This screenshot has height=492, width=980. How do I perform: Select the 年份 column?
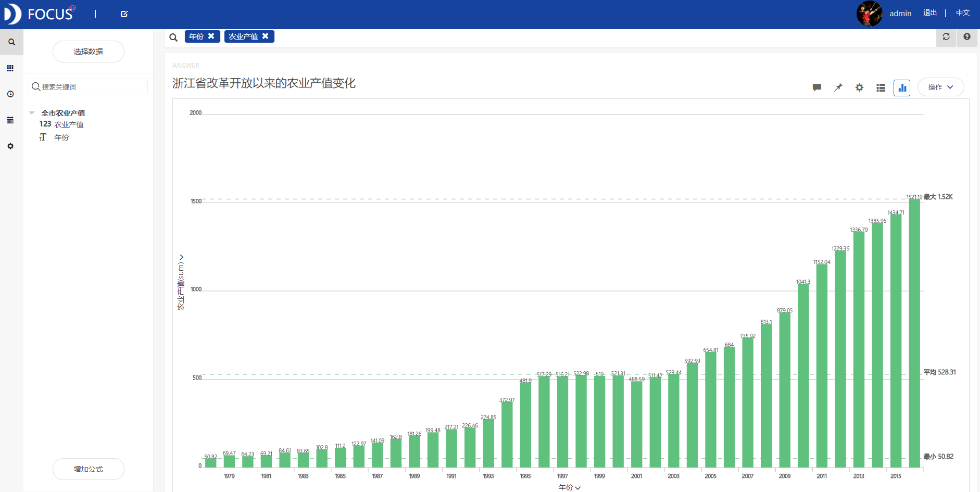[x=61, y=137]
